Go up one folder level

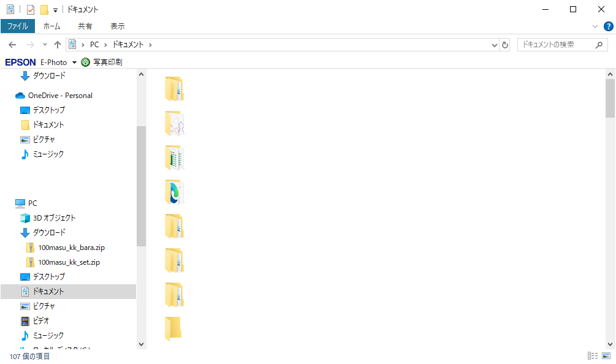pos(58,45)
